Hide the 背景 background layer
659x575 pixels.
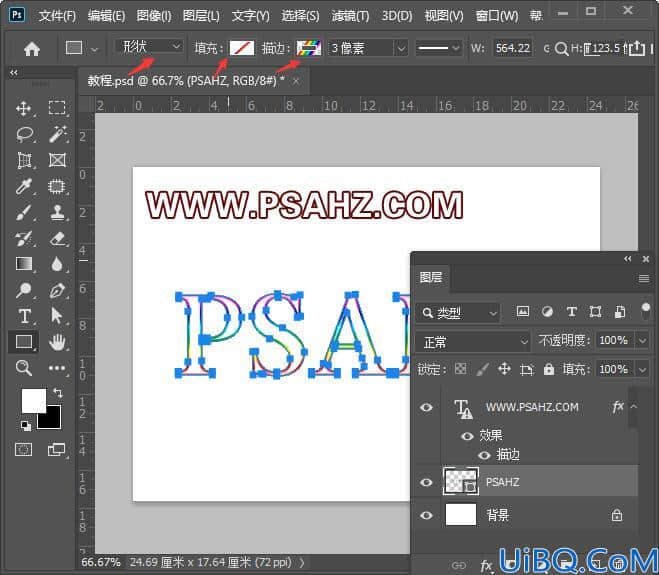point(426,515)
